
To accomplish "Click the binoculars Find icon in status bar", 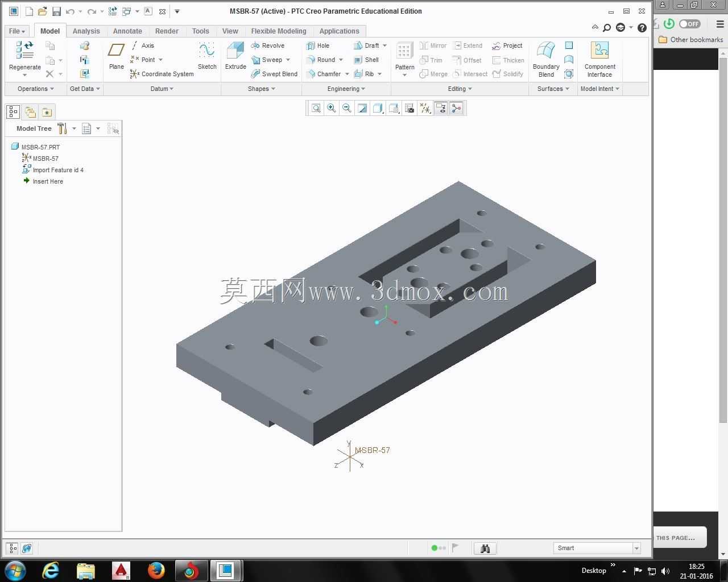I will pyautogui.click(x=485, y=548).
